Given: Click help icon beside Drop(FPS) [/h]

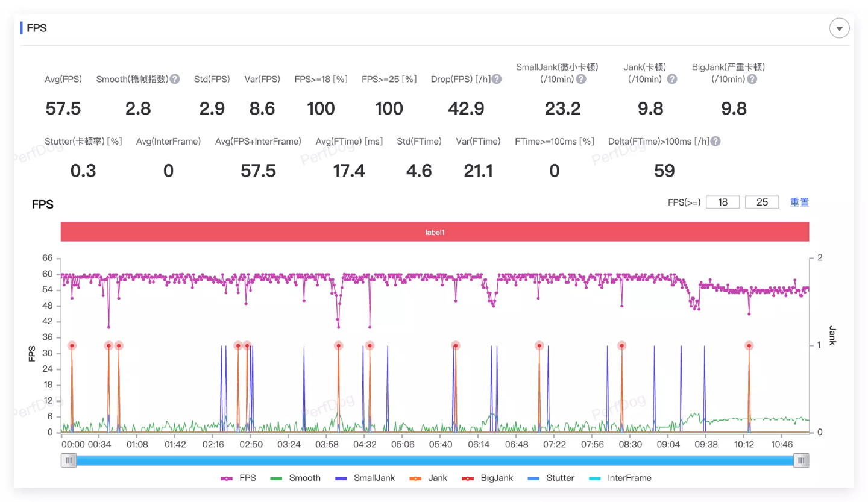Looking at the screenshot, I should point(497,79).
